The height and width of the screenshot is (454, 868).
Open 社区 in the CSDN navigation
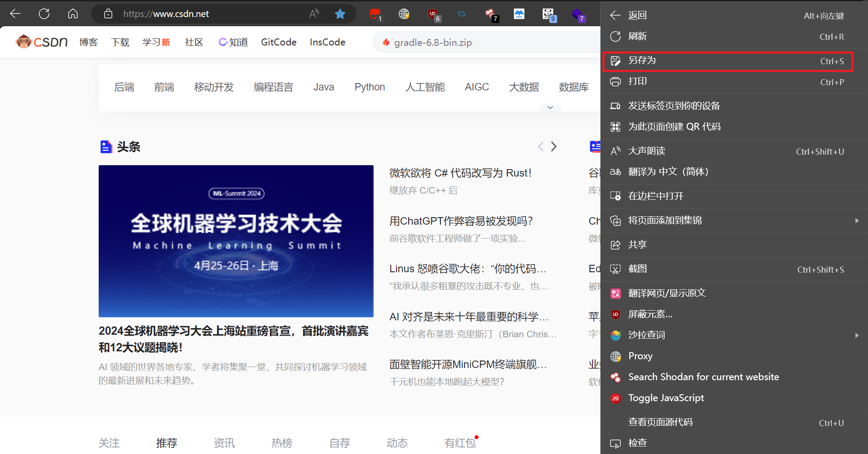click(x=194, y=42)
